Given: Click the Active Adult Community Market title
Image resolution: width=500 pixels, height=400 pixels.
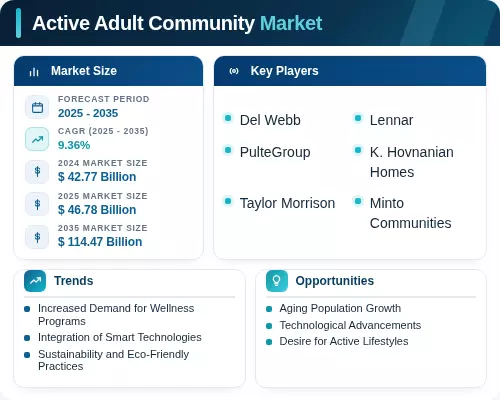Looking at the screenshot, I should 177,23.
